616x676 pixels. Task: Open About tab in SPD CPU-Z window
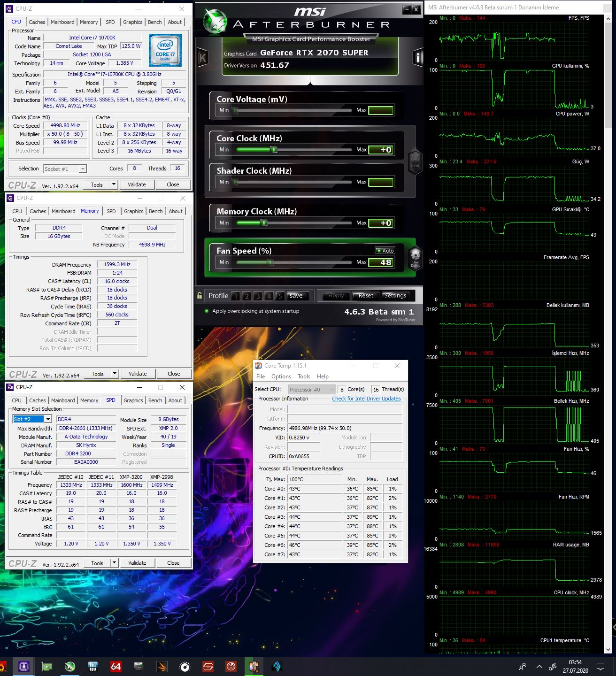click(x=175, y=400)
